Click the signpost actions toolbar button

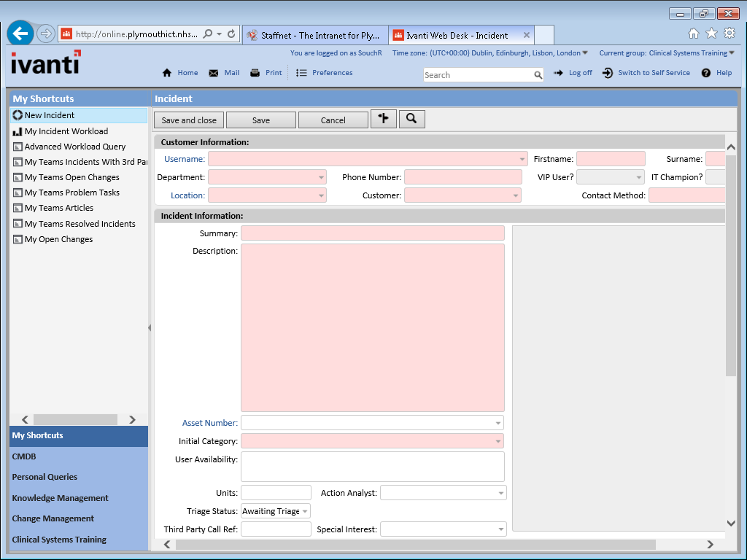[384, 119]
